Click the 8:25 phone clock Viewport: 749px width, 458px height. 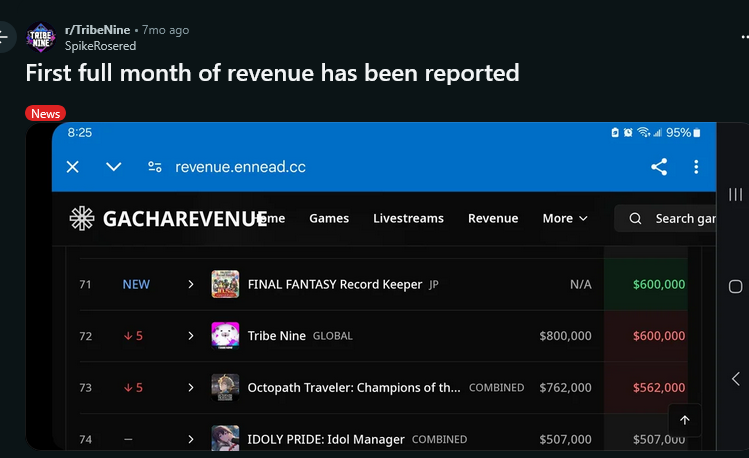pyautogui.click(x=80, y=132)
